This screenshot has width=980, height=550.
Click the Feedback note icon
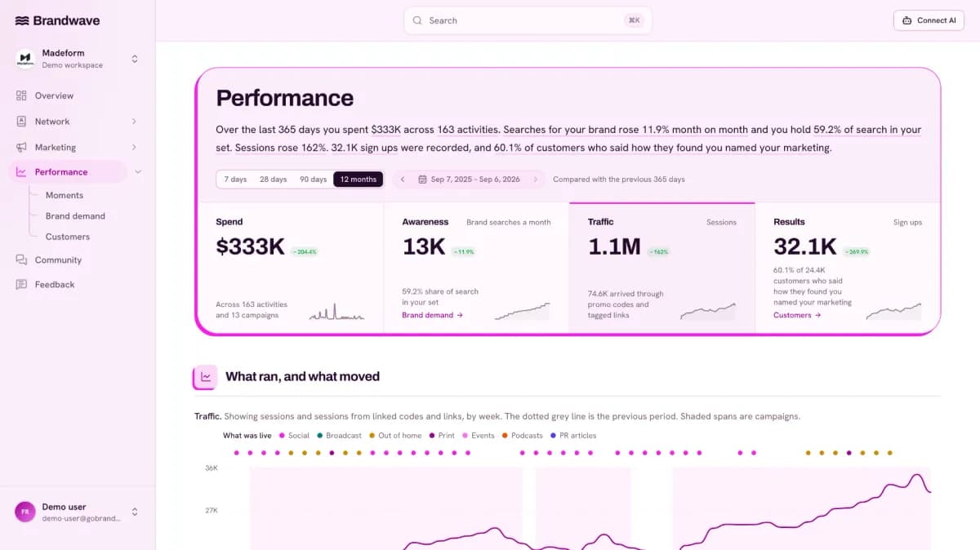(x=21, y=285)
